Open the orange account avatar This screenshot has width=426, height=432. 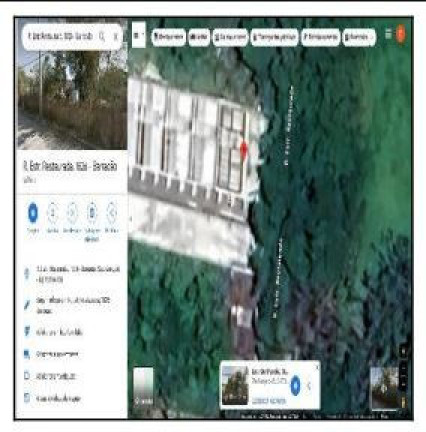pos(400,34)
